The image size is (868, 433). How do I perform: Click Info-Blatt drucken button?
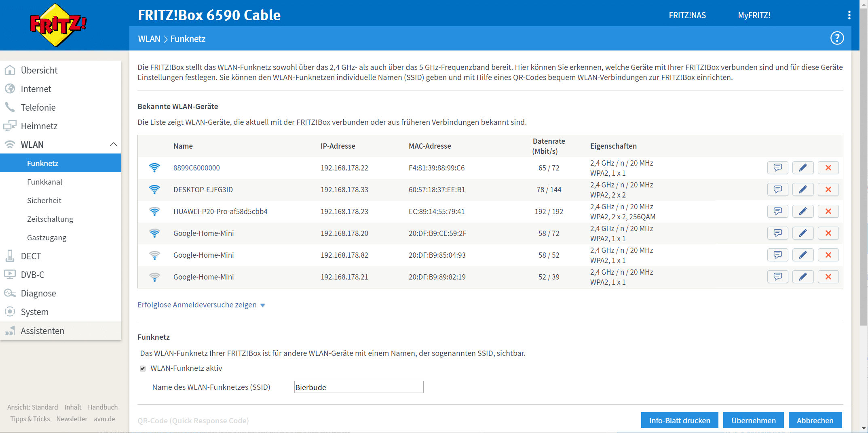click(x=679, y=420)
